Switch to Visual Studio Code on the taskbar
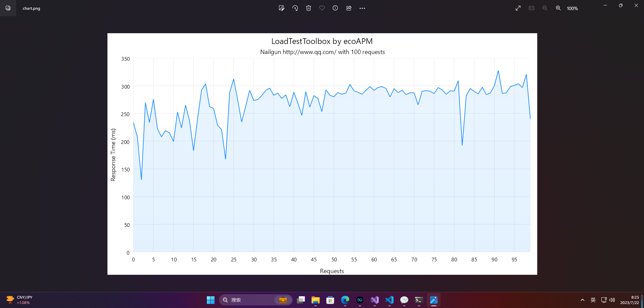The image size is (644, 308). [x=389, y=300]
